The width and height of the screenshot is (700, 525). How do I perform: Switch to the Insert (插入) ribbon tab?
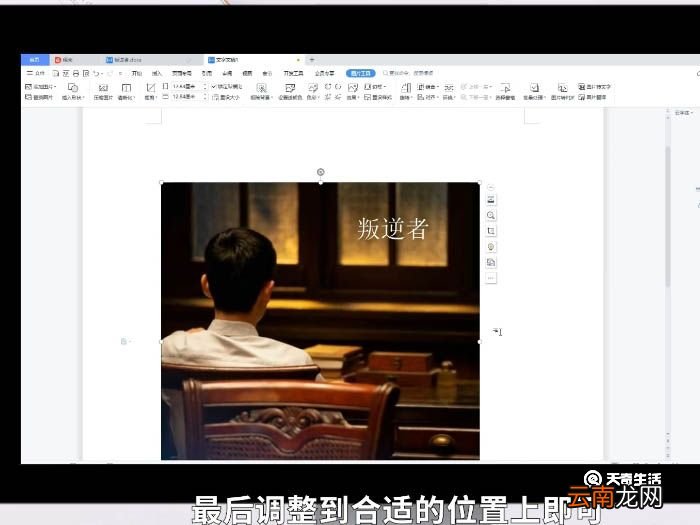click(x=157, y=73)
